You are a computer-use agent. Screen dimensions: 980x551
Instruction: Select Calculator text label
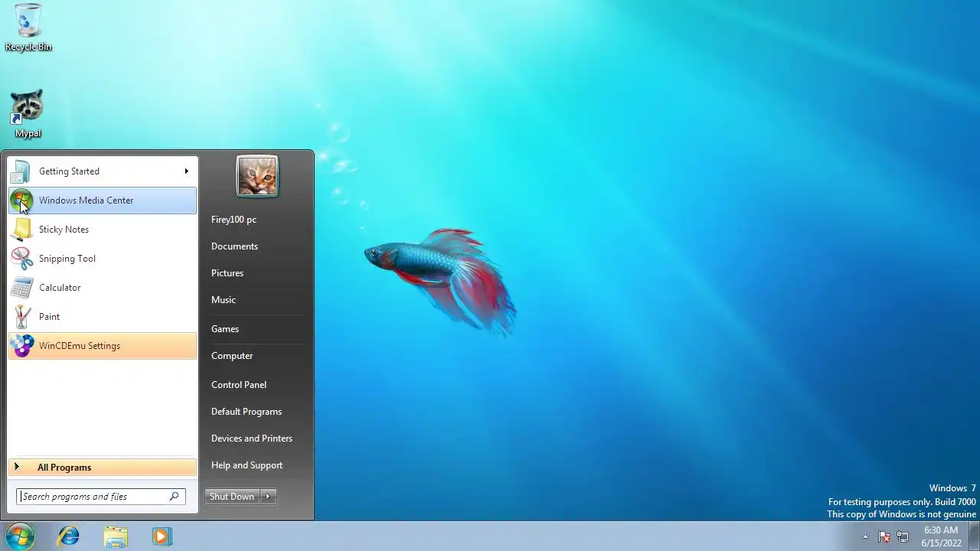pos(60,288)
